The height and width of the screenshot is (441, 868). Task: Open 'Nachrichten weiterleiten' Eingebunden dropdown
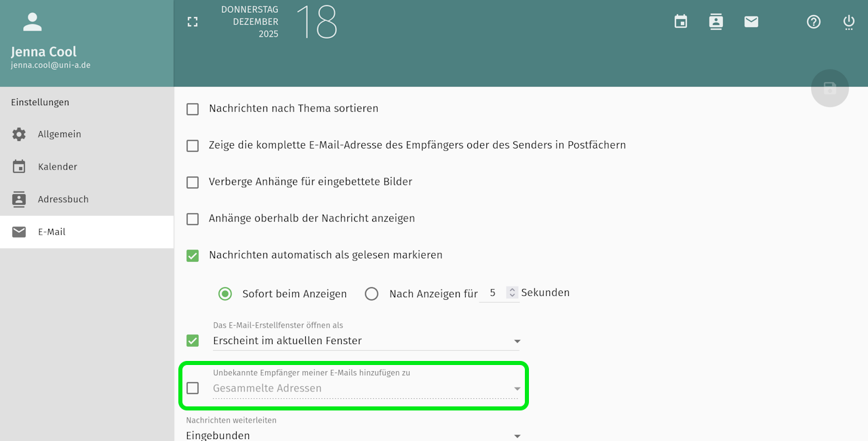(353, 436)
